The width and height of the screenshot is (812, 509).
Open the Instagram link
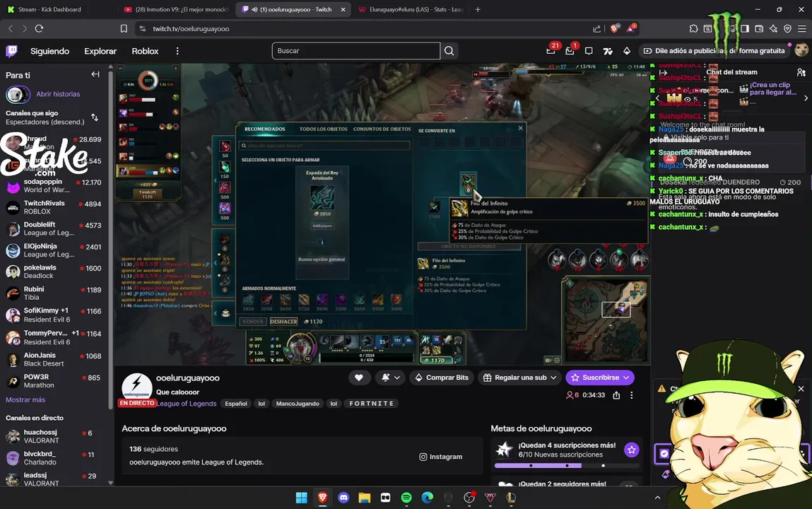pos(441,457)
